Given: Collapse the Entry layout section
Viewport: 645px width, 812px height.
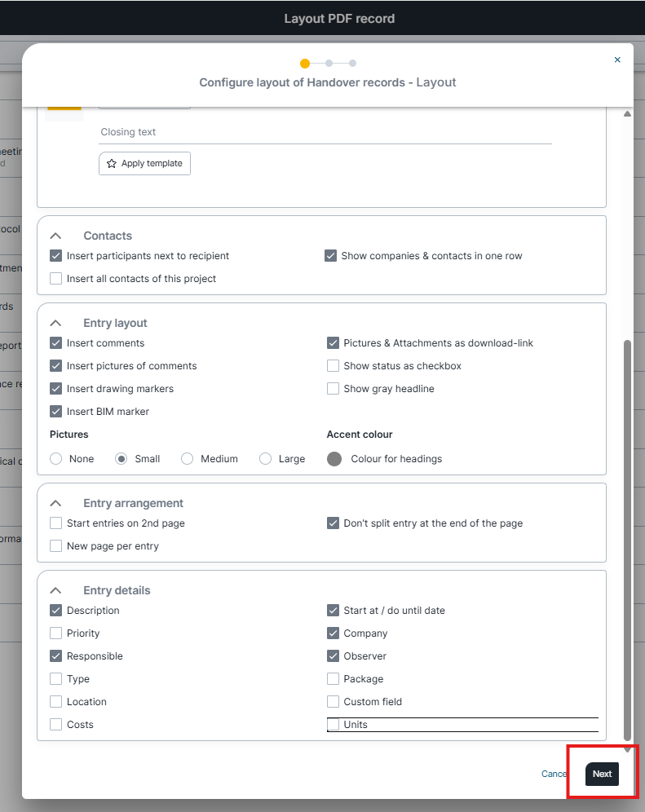Looking at the screenshot, I should click(x=55, y=324).
